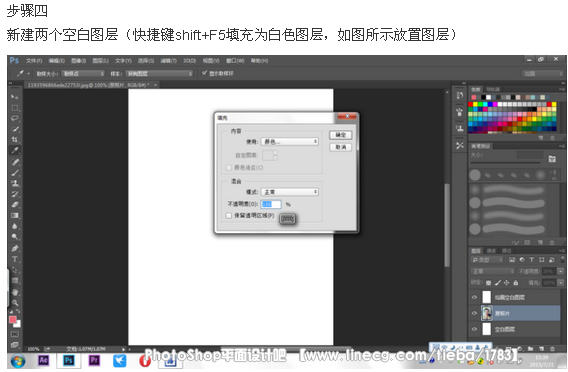Open the layer filter type dropdown
This screenshot has height=372, width=568.
coord(487,260)
